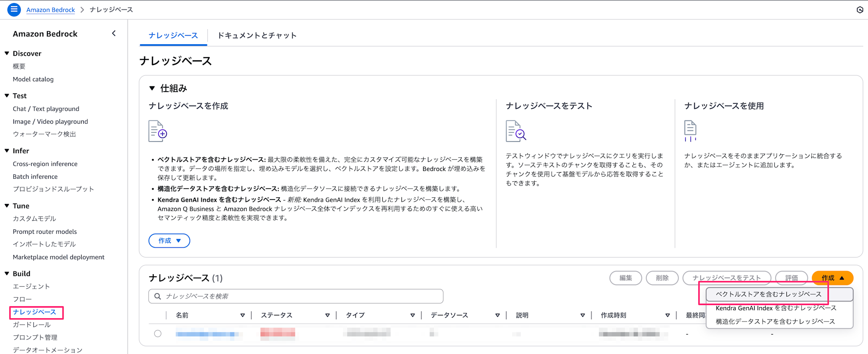Open ガードレール in the sidebar
Viewport: 868px width, 354px height.
[x=32, y=325]
